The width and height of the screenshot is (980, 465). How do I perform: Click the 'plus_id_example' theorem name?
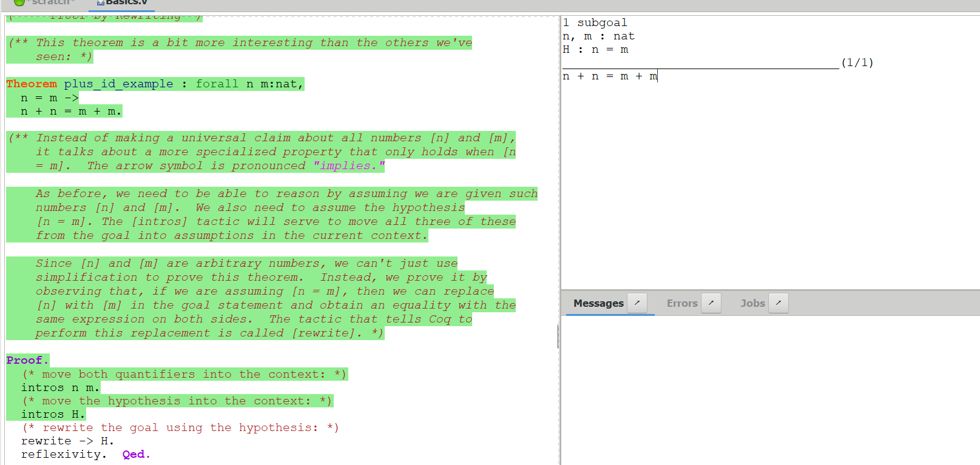(x=118, y=84)
